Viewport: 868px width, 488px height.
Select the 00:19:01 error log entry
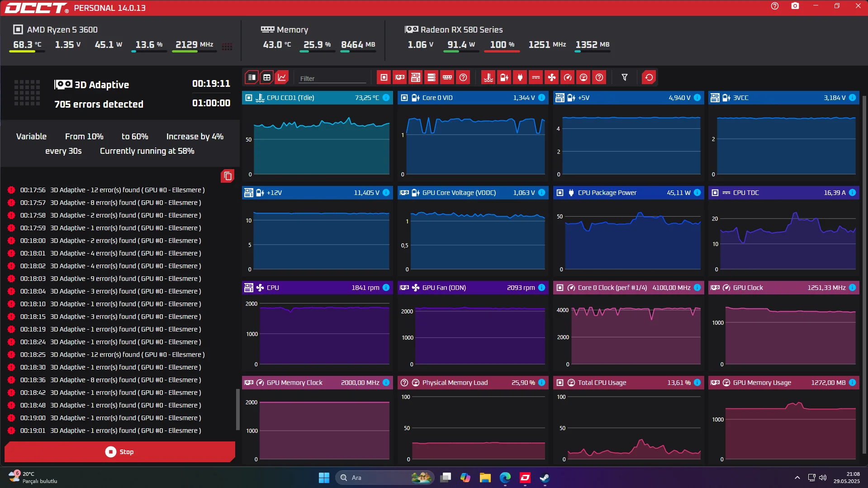pos(120,431)
